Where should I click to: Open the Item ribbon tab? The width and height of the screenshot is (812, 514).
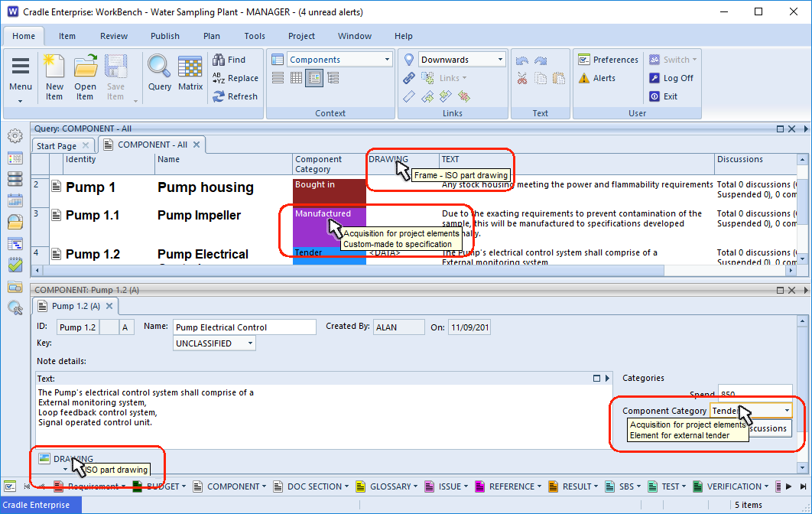pos(67,36)
